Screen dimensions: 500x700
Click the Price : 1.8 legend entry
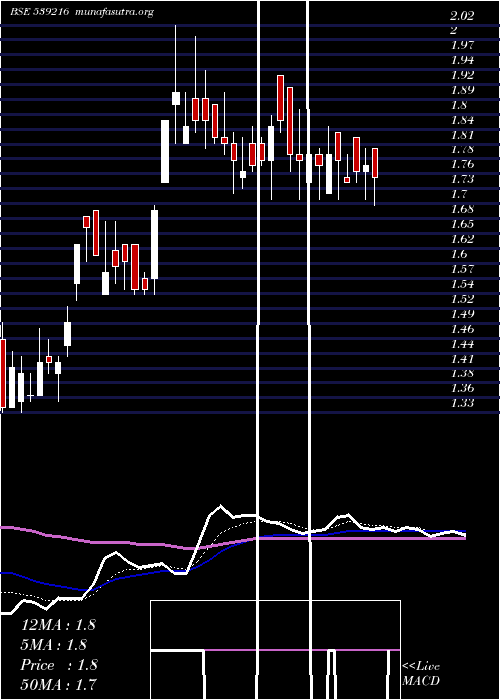pyautogui.click(x=59, y=665)
